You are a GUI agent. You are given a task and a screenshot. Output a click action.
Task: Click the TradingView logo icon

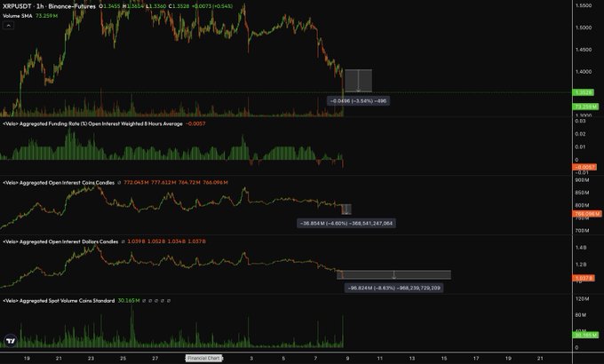tap(11, 341)
